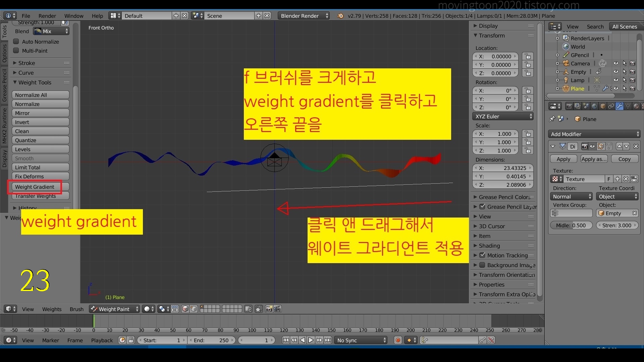Viewport: 644px width, 362px height.
Task: Uncheck the Motion Tracking checkbox
Action: [482, 255]
